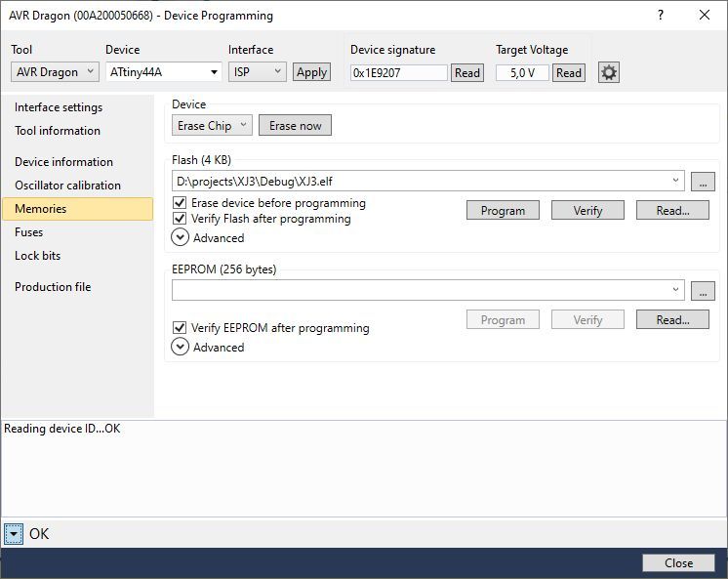728x579 pixels.
Task: Read the device signature
Action: 467,73
